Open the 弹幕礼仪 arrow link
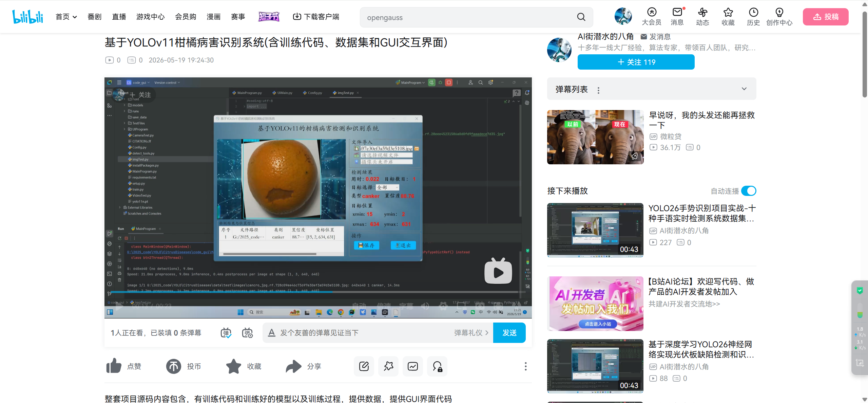Image resolution: width=868 pixels, height=403 pixels. pos(471,333)
